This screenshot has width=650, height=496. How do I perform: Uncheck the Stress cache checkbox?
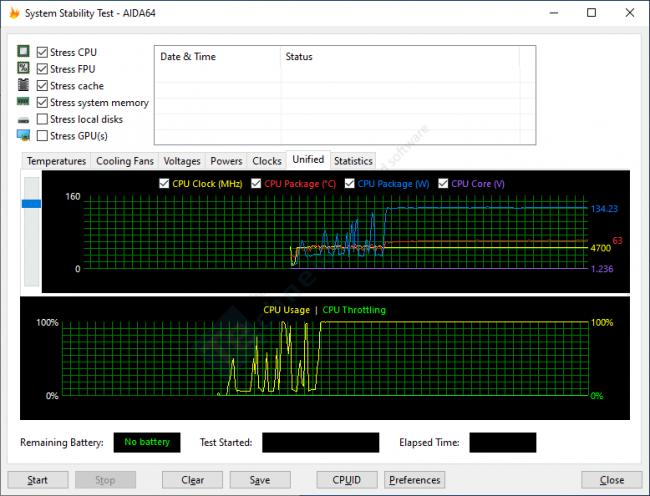pyautogui.click(x=42, y=86)
